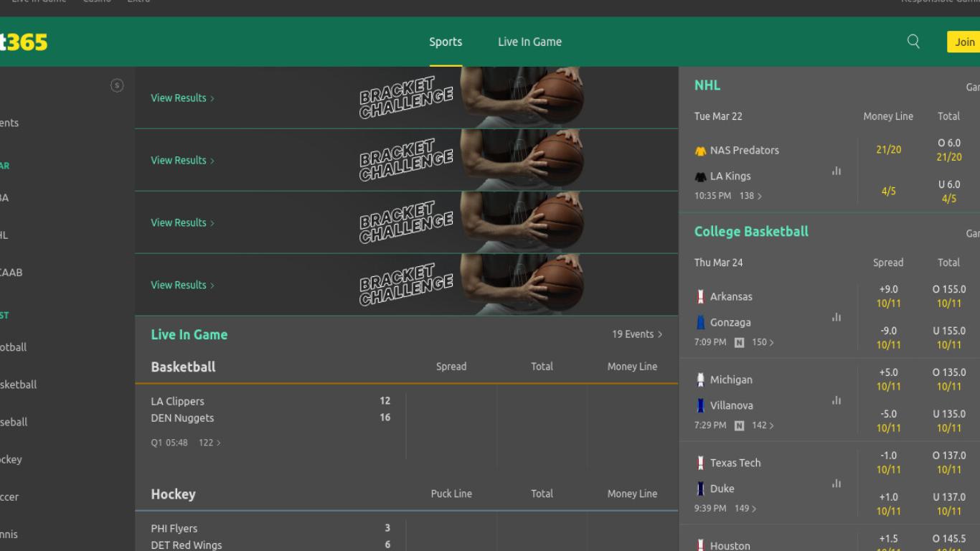Open the search magnifier icon
The width and height of the screenshot is (980, 551).
pos(913,42)
